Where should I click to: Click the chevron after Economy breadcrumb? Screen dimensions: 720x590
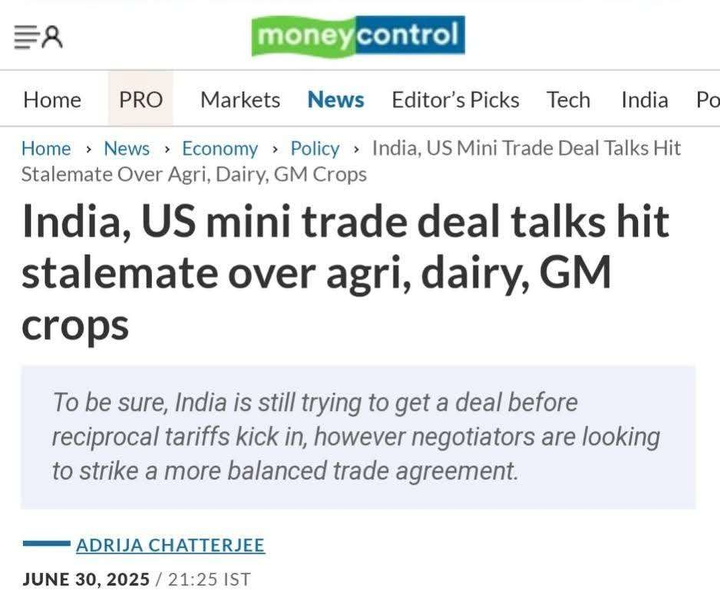click(275, 149)
